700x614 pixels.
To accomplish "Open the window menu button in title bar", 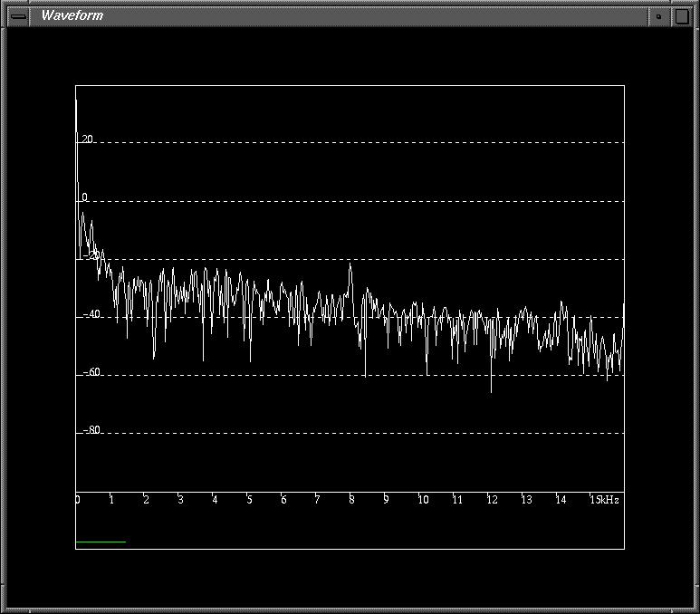I will click(x=18, y=15).
